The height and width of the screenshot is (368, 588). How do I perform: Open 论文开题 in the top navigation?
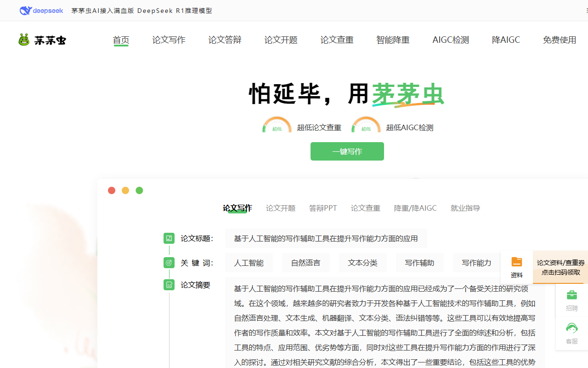click(x=281, y=40)
